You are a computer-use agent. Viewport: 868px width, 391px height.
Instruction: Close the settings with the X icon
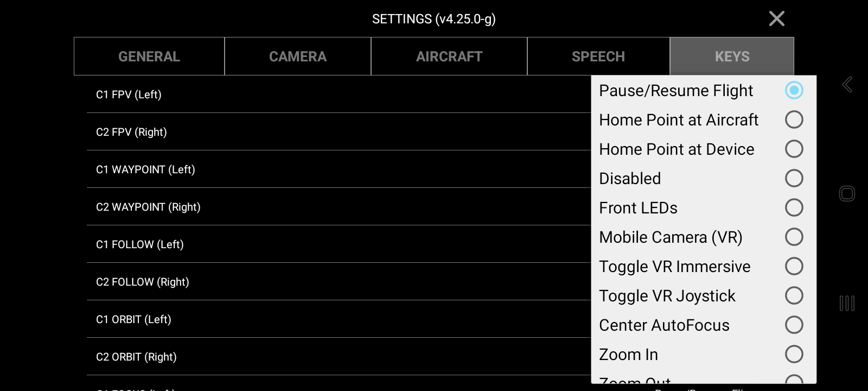point(777,18)
